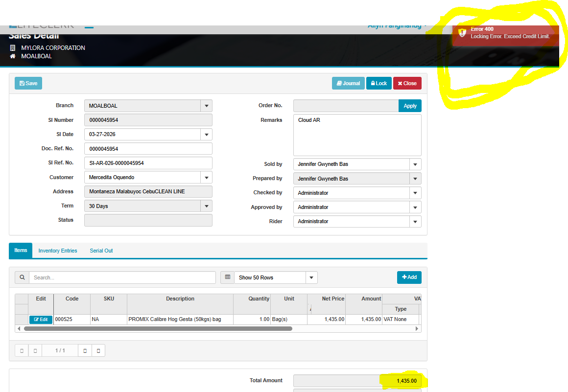Add a new item line
Viewport: 568px width, 392px height.
[x=409, y=277]
